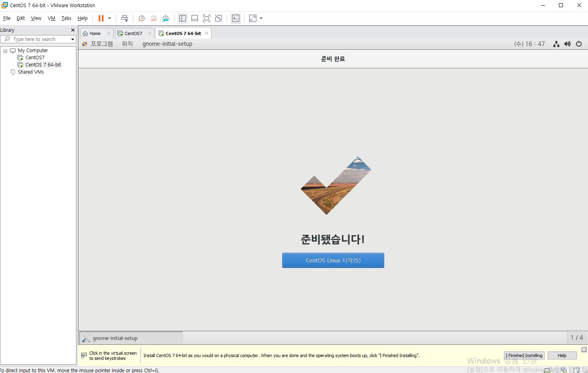Close the yellow install hint bar
588x373 pixels.
(584, 350)
